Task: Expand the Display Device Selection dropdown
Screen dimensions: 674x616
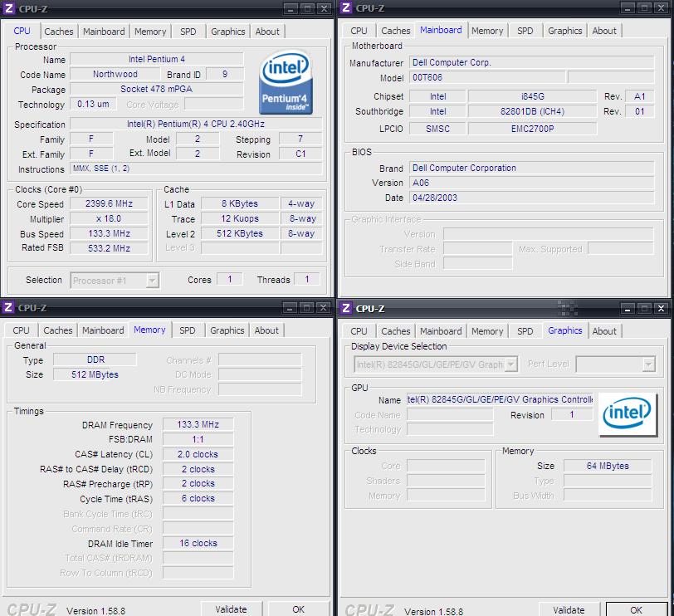Action: [510, 364]
